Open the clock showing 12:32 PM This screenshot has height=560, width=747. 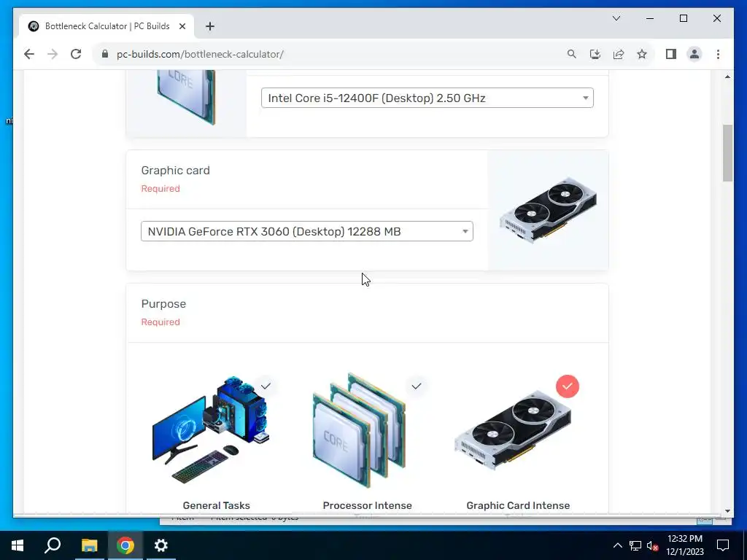(x=685, y=545)
